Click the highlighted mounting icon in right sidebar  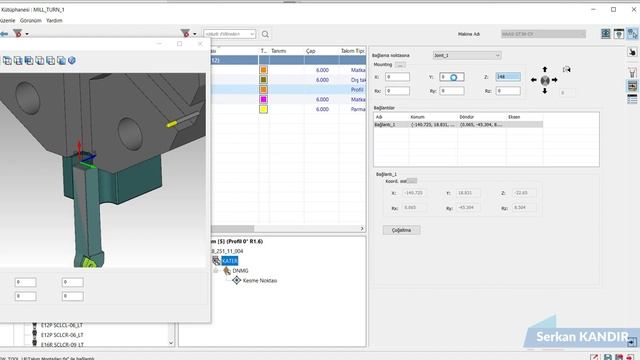click(632, 86)
